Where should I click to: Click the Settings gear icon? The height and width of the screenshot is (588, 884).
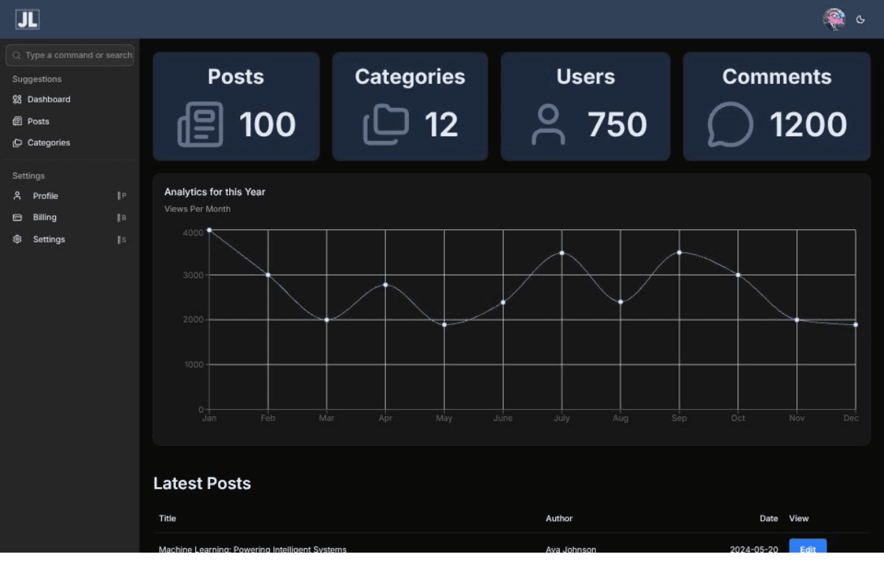click(17, 239)
